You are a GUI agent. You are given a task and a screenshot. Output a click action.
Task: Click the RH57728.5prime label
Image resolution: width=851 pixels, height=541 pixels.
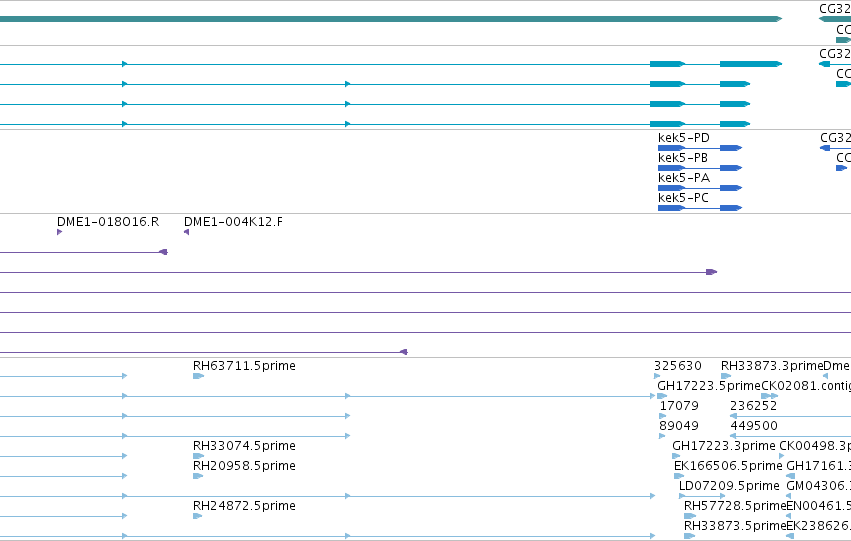(735, 506)
